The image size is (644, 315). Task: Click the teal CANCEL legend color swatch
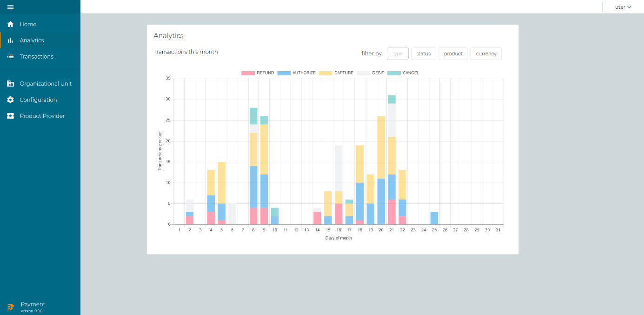[x=394, y=73]
